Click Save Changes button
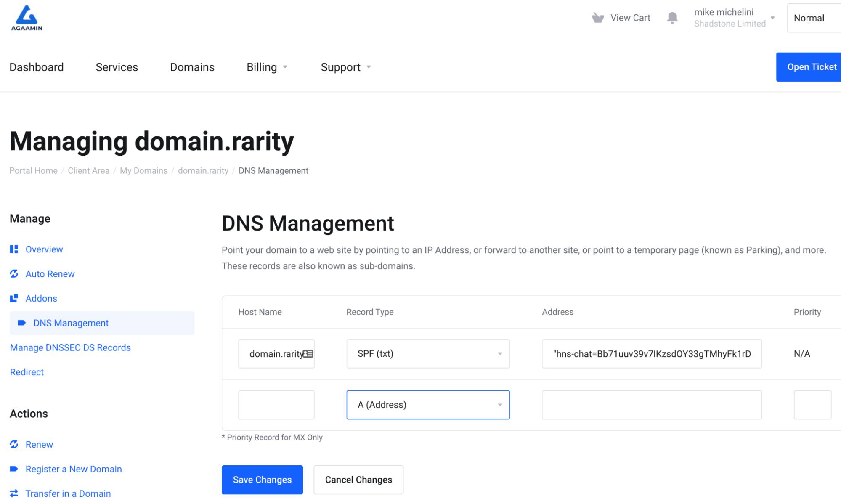This screenshot has height=504, width=841. [x=262, y=480]
